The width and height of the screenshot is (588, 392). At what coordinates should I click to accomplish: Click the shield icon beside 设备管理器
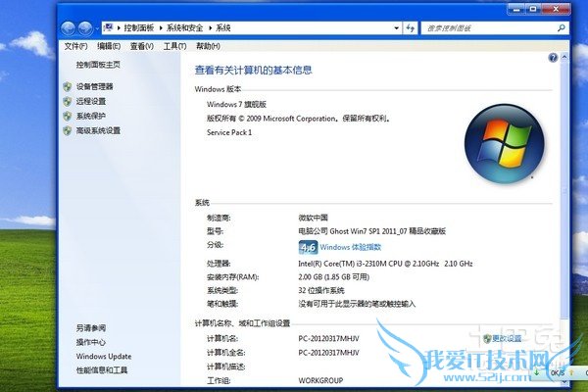pyautogui.click(x=68, y=87)
